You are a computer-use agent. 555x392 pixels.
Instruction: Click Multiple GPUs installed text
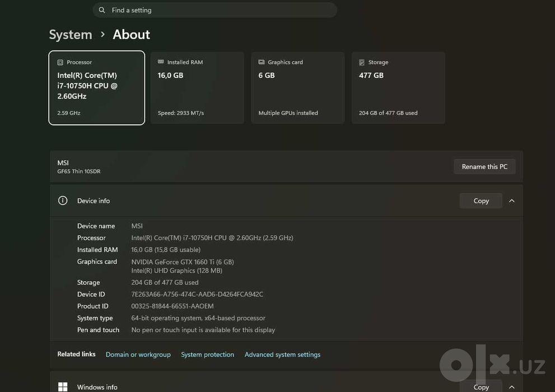click(288, 113)
